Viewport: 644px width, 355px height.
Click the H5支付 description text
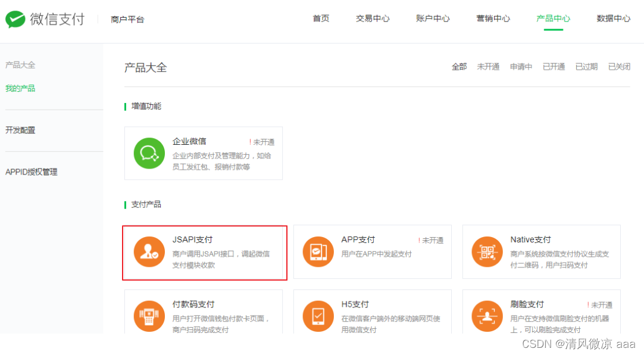pyautogui.click(x=390, y=324)
